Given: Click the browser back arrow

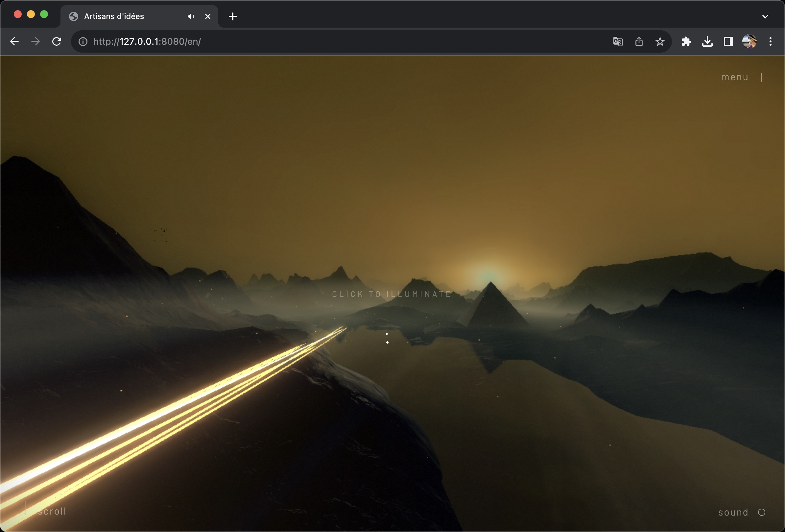Looking at the screenshot, I should (14, 41).
